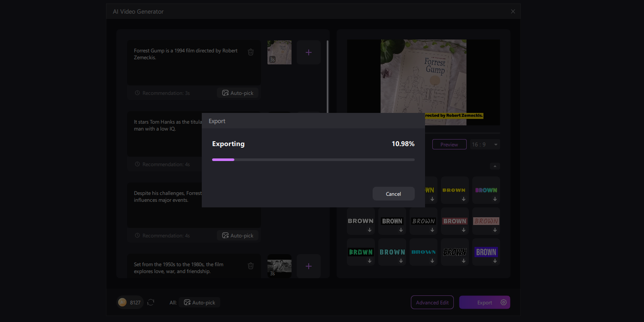This screenshot has height=322, width=644.
Task: Select the black outlined italic BROWN style
Action: 455,252
